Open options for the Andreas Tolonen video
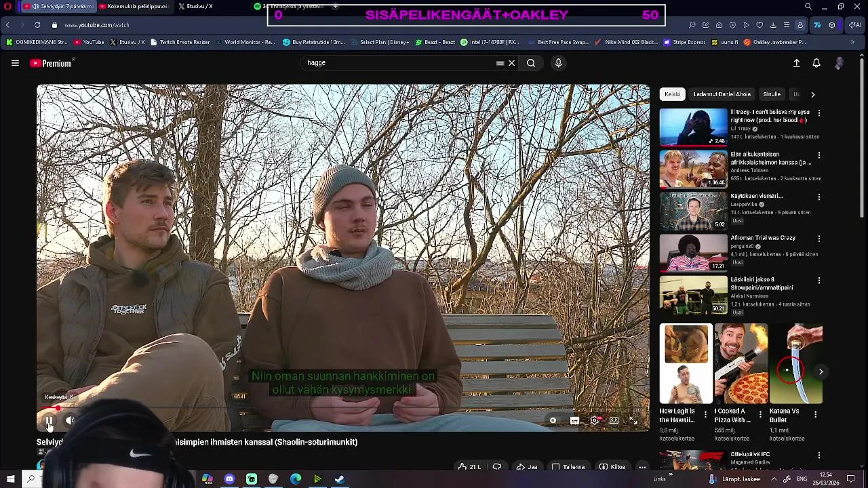Screen dimensions: 868x488 (x=818, y=155)
